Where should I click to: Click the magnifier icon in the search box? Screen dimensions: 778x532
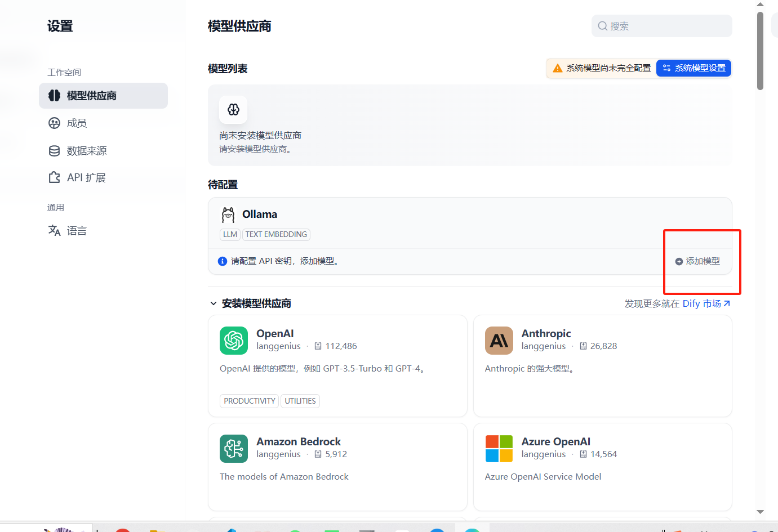(x=602, y=26)
